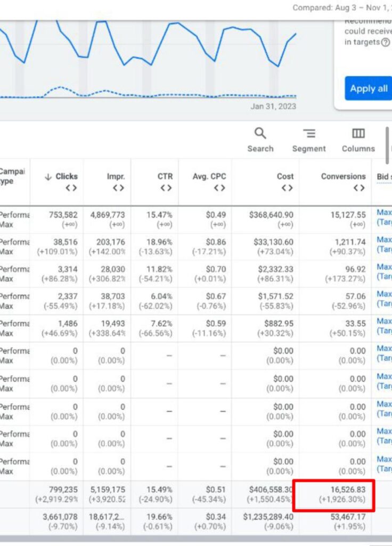The image size is (392, 546).
Task: Click the Compared: Aug 3 – Nov 1 date range
Action: [x=342, y=7]
